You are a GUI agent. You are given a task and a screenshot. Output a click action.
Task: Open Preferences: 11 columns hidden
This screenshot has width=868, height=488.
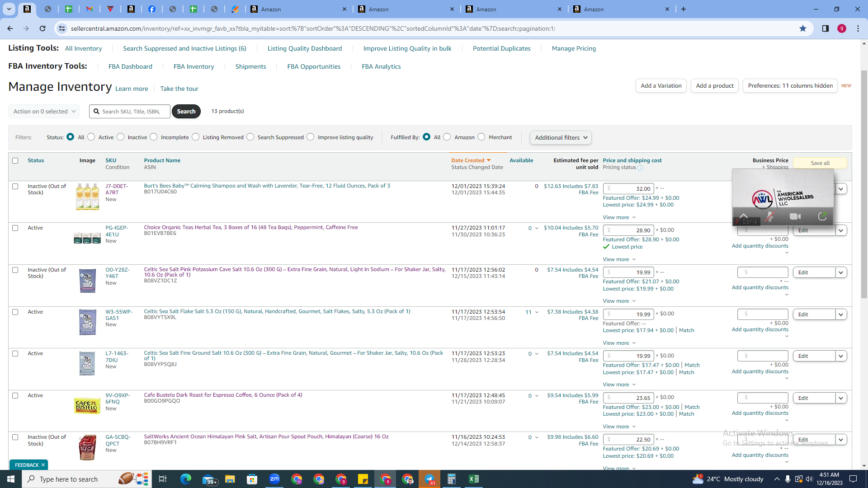click(790, 86)
